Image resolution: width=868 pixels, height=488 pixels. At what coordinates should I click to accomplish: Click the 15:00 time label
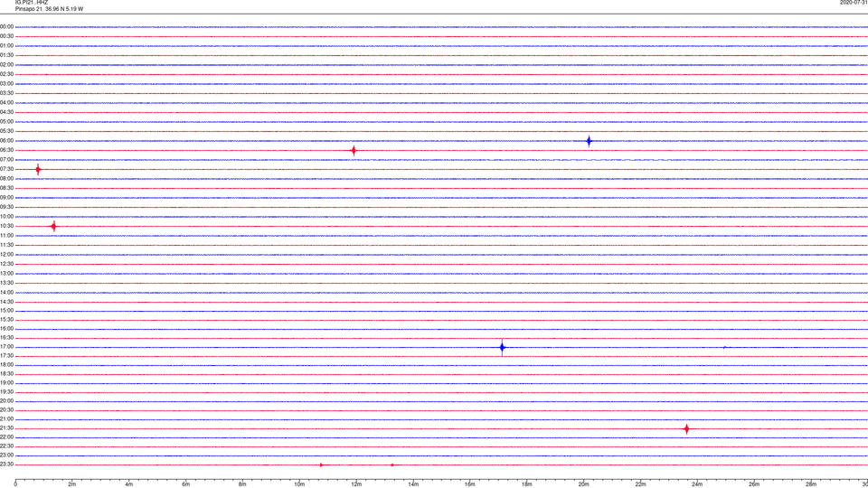click(6, 311)
